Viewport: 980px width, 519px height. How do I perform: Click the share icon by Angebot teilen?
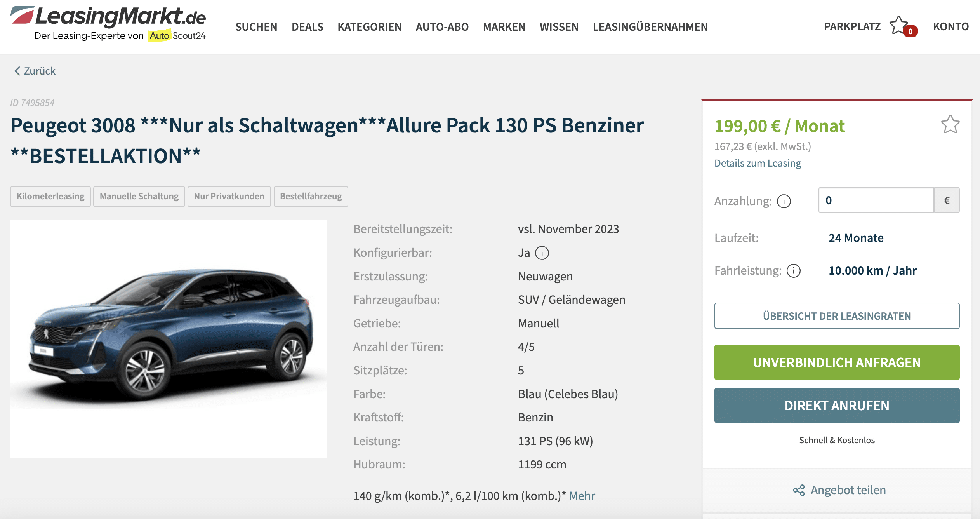coord(799,490)
